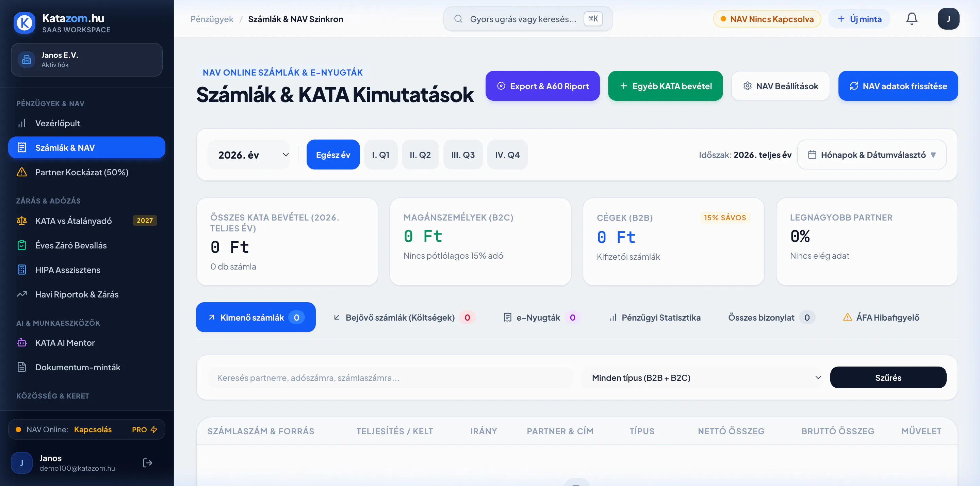Click the KATA AI Mentor robot icon

tap(22, 342)
